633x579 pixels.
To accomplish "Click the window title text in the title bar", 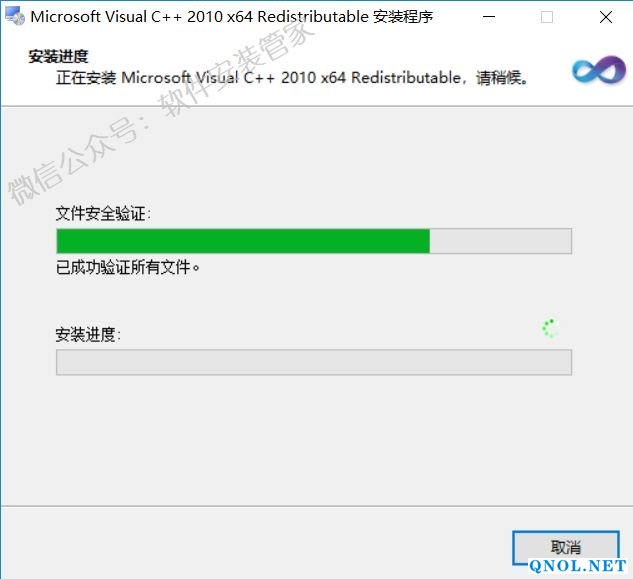I will click(232, 17).
